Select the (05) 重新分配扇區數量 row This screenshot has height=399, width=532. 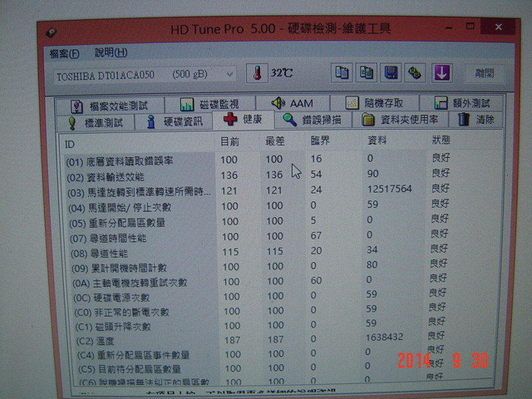pos(258,221)
